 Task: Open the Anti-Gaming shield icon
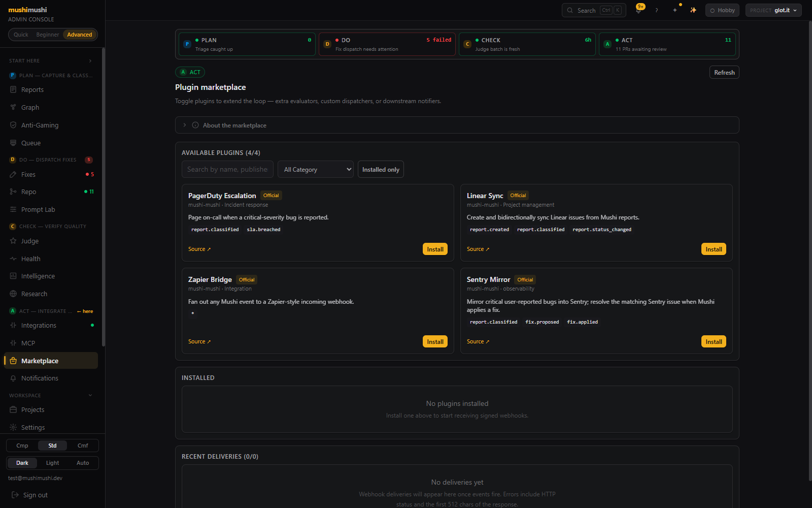tap(13, 125)
